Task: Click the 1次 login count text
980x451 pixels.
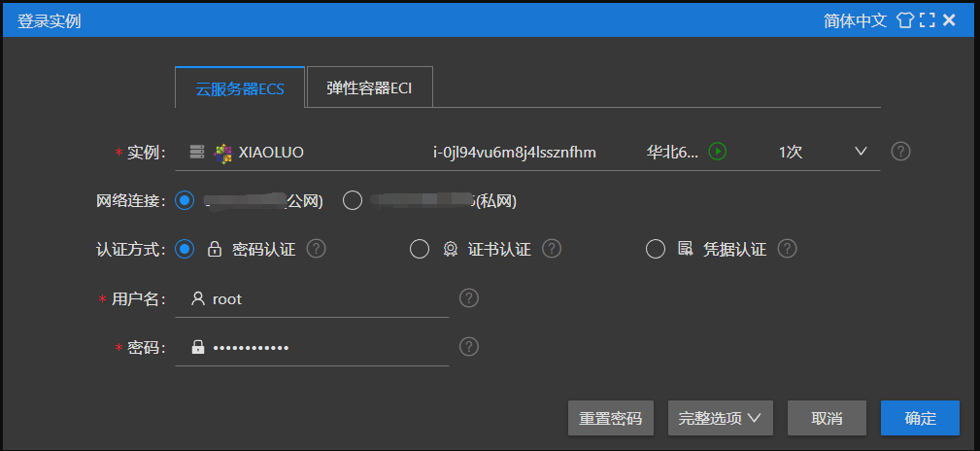Action: pyautogui.click(x=790, y=152)
